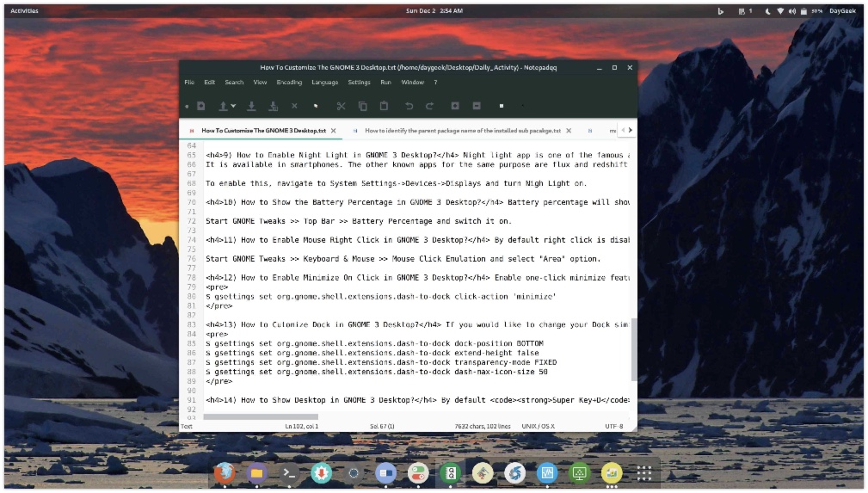This screenshot has width=868, height=493.
Task: Undo the last edit via toolbar
Action: pos(409,106)
